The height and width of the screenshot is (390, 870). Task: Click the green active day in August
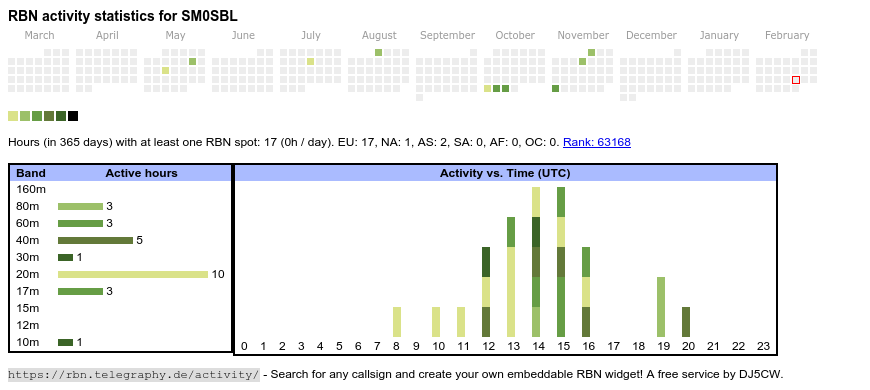click(378, 53)
